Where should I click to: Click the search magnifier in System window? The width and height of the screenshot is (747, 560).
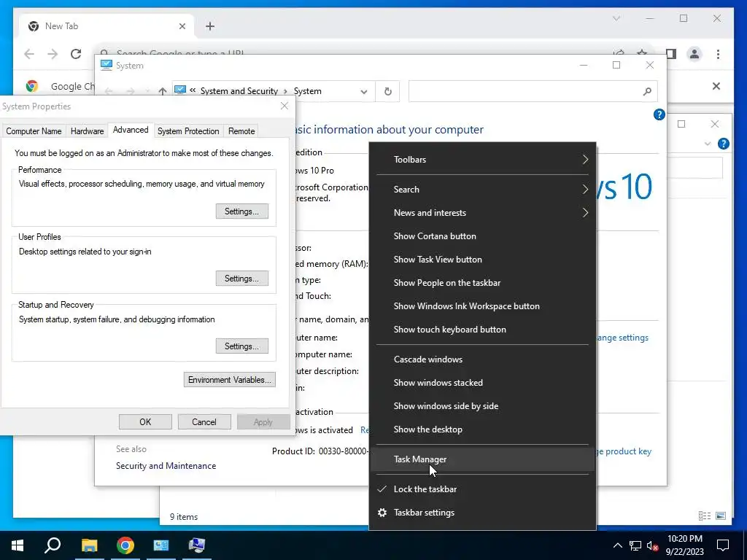(647, 91)
